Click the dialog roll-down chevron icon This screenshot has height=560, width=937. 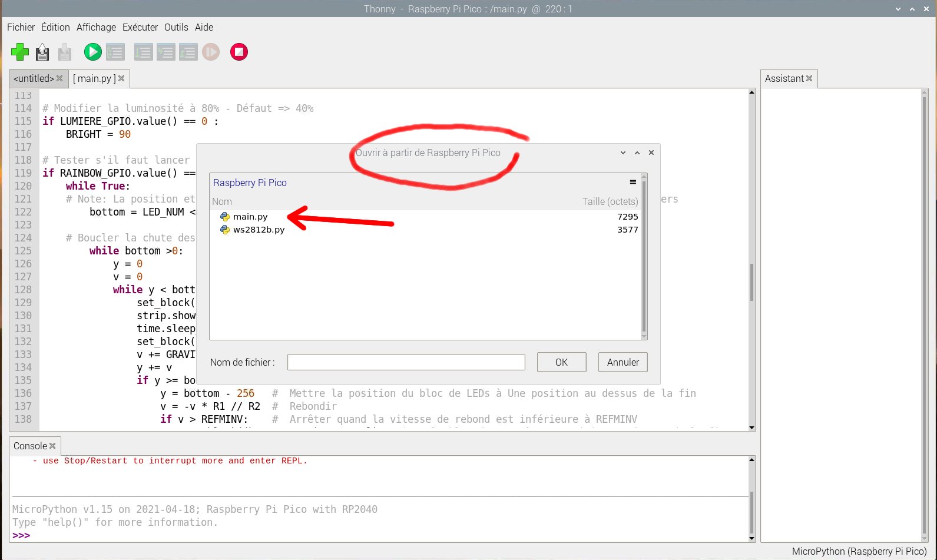pyautogui.click(x=623, y=153)
